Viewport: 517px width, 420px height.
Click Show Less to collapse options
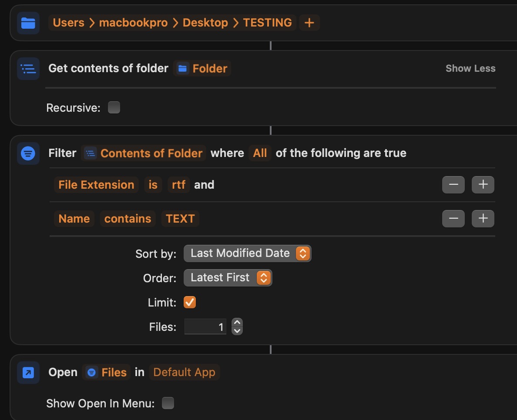(470, 69)
